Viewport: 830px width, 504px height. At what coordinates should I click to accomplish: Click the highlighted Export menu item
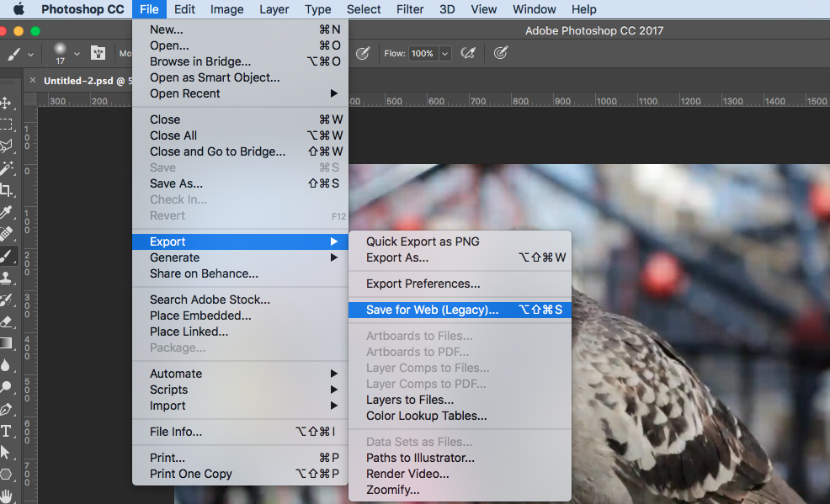240,241
